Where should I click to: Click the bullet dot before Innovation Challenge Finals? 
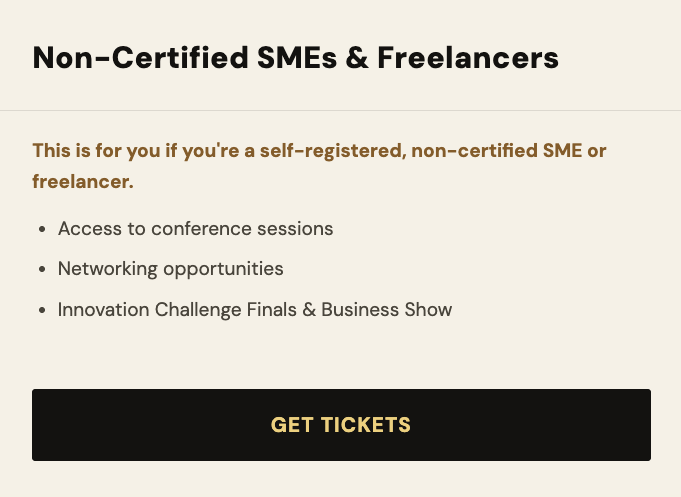pos(42,310)
